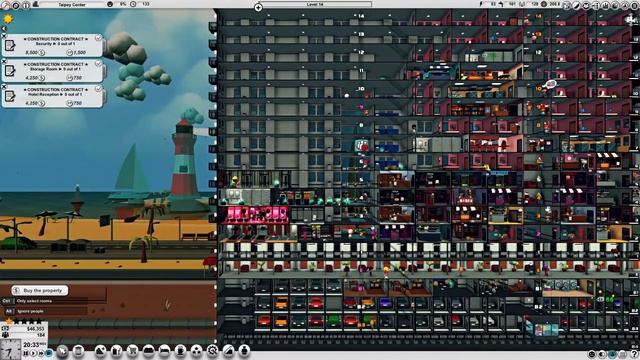Click the Storage Room contract document icon
Viewport: 640px width, 360px height.
pyautogui.click(x=10, y=71)
